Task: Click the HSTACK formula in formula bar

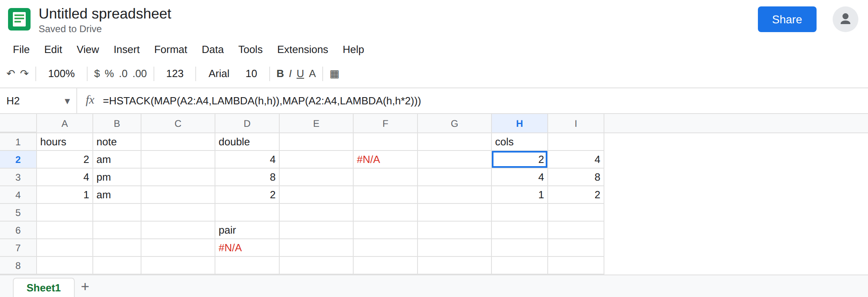Action: (x=262, y=101)
